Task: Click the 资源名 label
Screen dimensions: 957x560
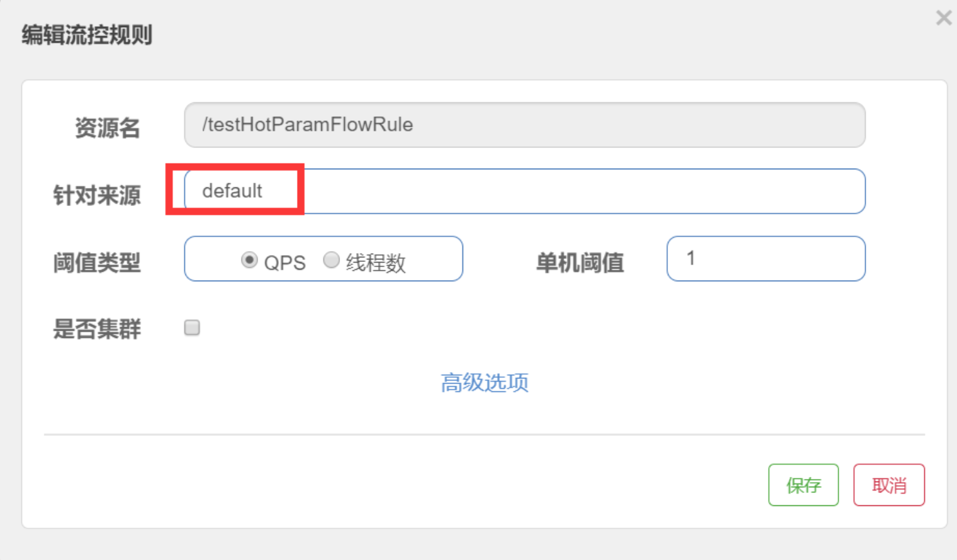Action: coord(108,127)
